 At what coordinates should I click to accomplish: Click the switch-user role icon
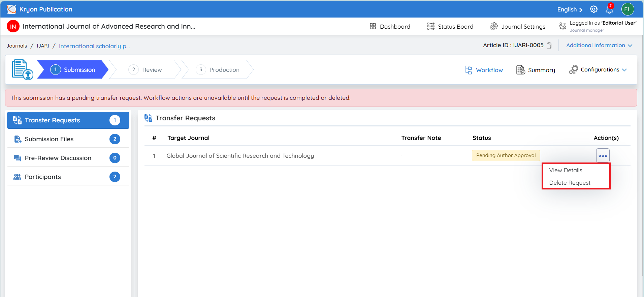tap(562, 26)
